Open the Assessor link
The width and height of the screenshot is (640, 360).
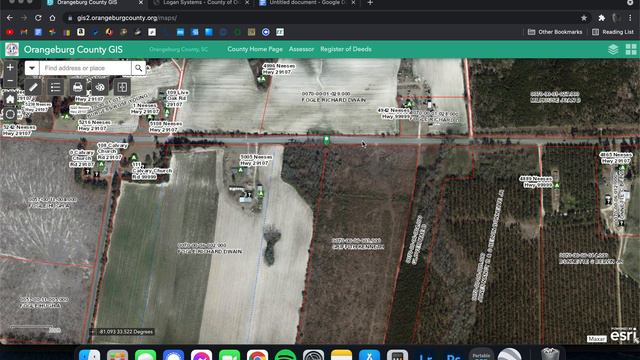pyautogui.click(x=301, y=49)
